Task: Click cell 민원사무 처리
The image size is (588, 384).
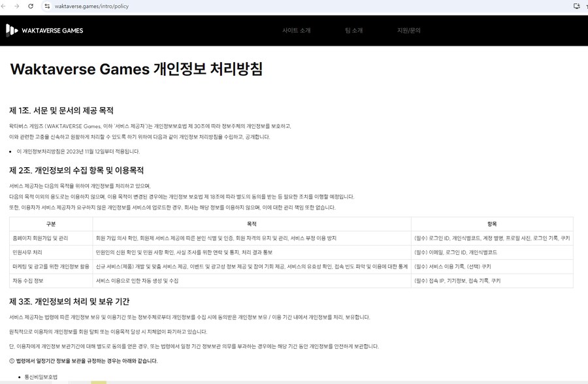Action: (x=51, y=252)
